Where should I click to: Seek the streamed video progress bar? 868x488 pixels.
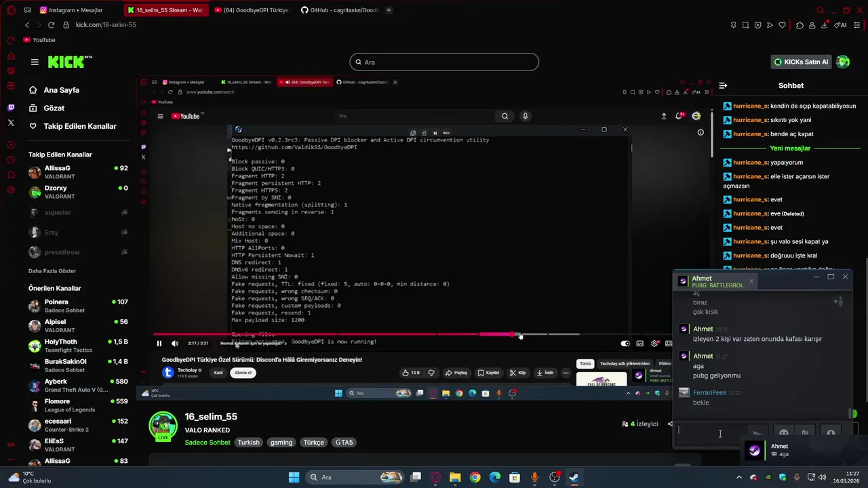tap(414, 334)
